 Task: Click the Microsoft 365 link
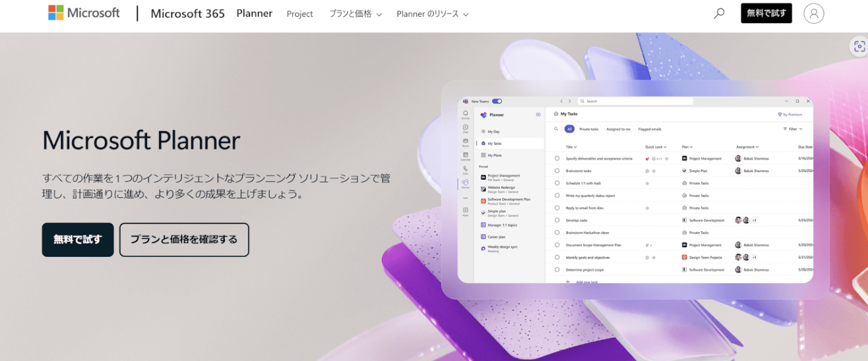click(x=187, y=13)
